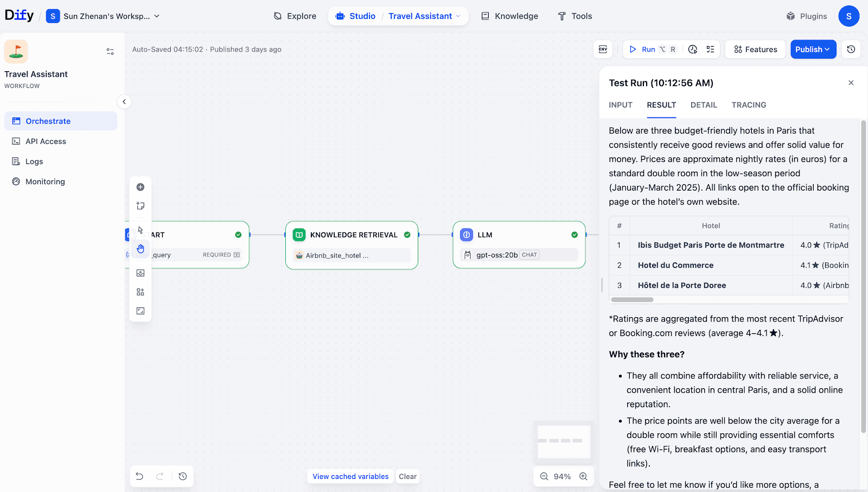Open version history in the top toolbar

pyautogui.click(x=851, y=49)
